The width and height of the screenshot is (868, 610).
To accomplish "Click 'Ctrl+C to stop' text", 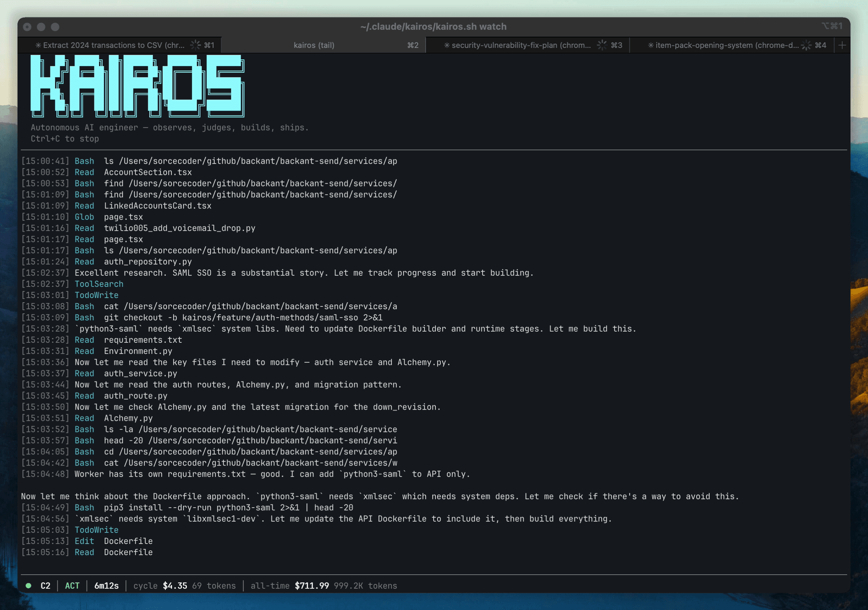I will tap(65, 139).
